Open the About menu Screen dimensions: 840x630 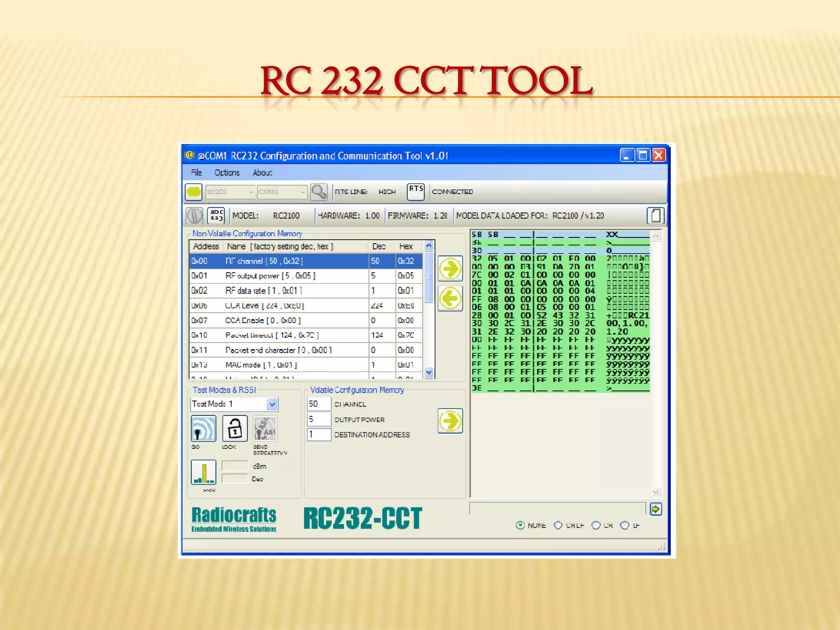tap(262, 173)
